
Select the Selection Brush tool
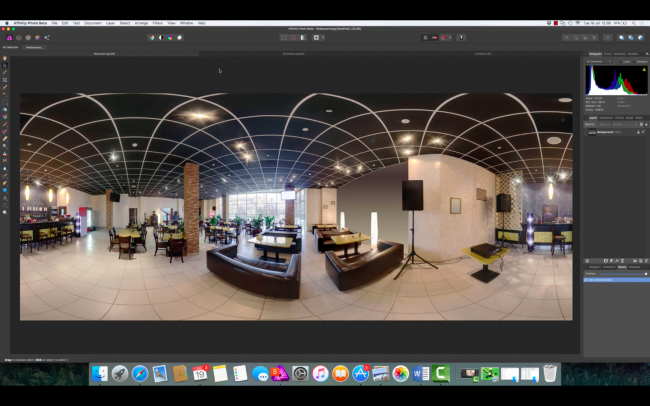point(5,88)
